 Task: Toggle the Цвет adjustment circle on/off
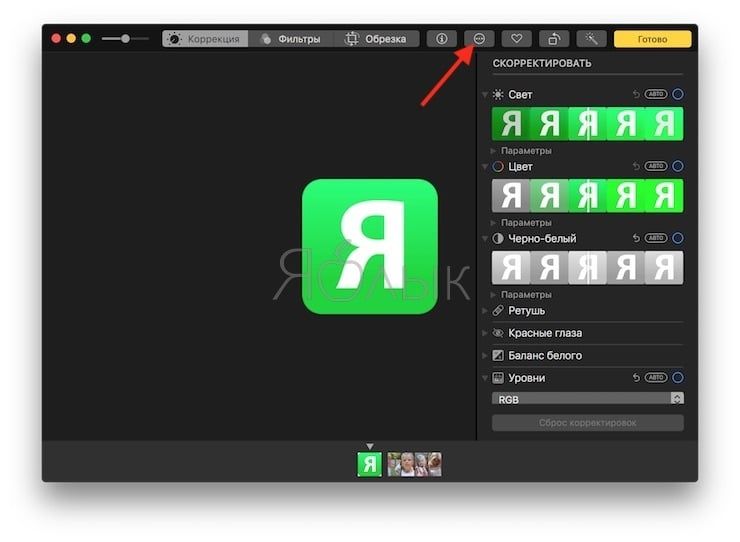tap(678, 166)
